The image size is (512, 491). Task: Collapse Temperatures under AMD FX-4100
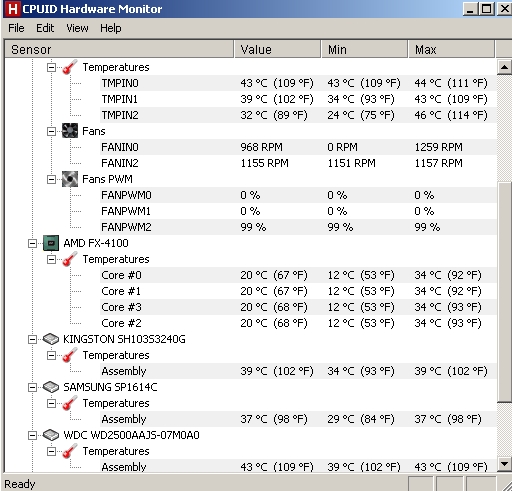[x=51, y=259]
